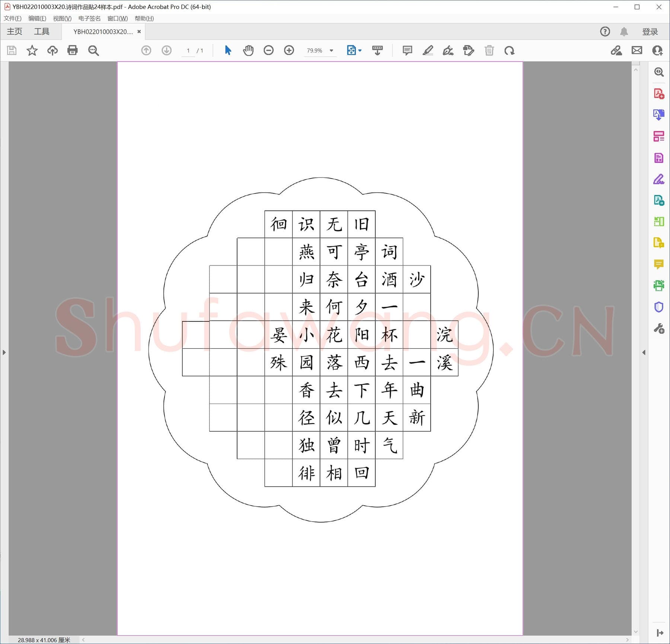The image size is (670, 644).
Task: Open the teal file-with-plus side tool
Action: point(659,201)
